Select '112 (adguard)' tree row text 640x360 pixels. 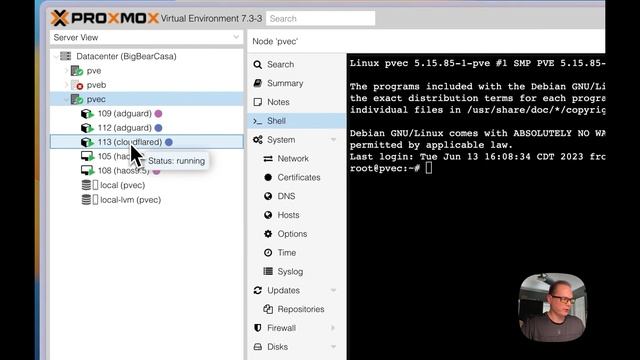(124, 128)
